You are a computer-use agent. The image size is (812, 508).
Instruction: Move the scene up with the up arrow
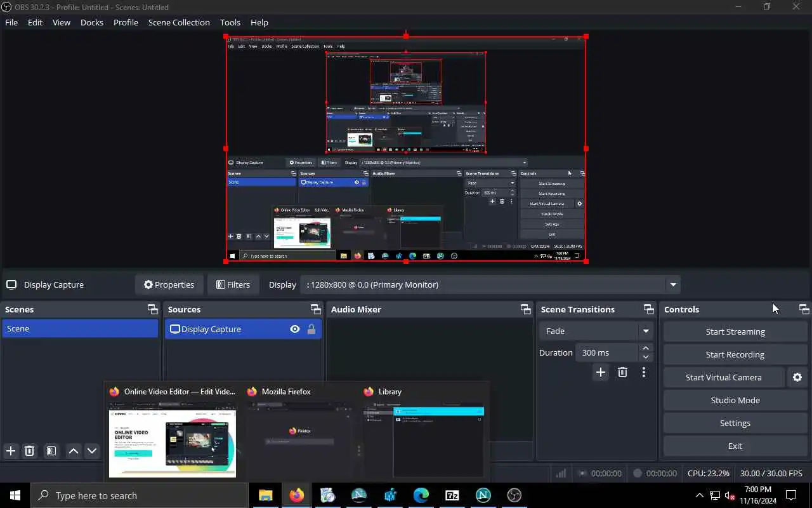[74, 451]
